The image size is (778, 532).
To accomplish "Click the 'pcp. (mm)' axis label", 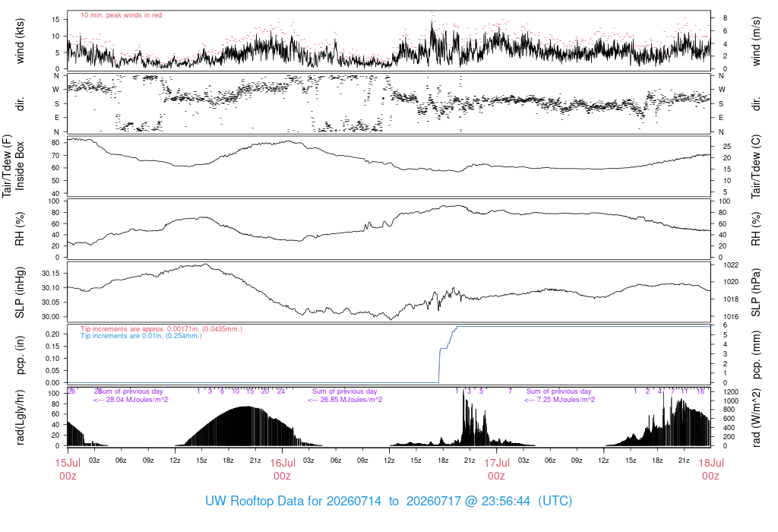I will click(756, 356).
